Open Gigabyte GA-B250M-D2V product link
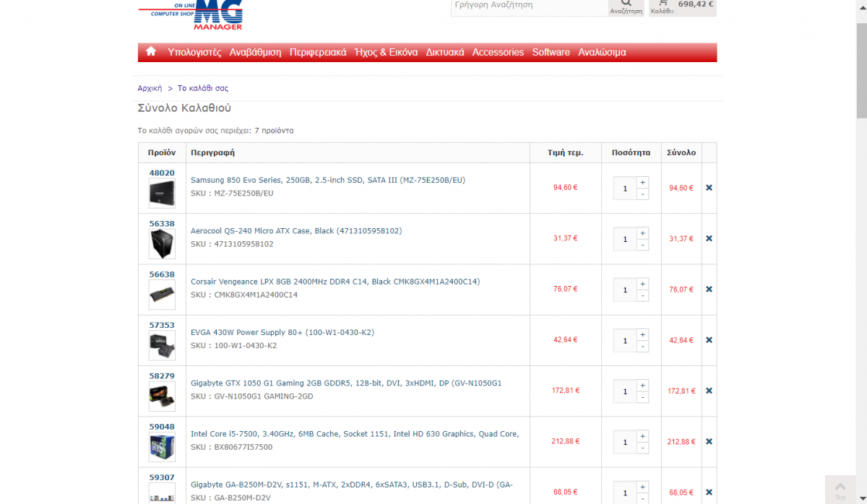The width and height of the screenshot is (867, 504). [352, 485]
